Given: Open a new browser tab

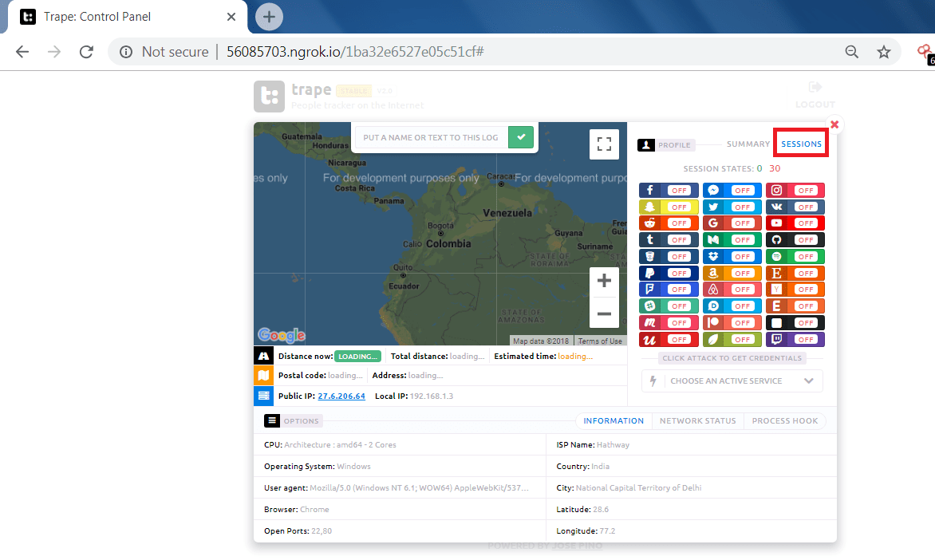Looking at the screenshot, I should click(269, 17).
